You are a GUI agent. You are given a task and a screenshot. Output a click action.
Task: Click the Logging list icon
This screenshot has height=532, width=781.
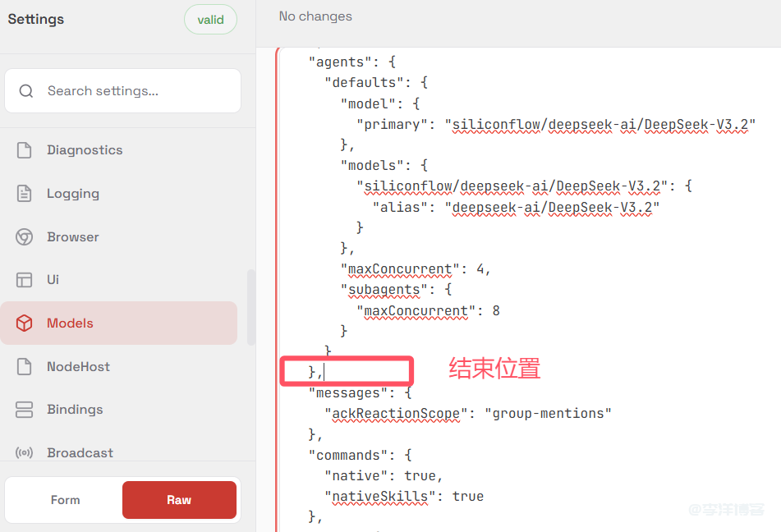click(24, 193)
